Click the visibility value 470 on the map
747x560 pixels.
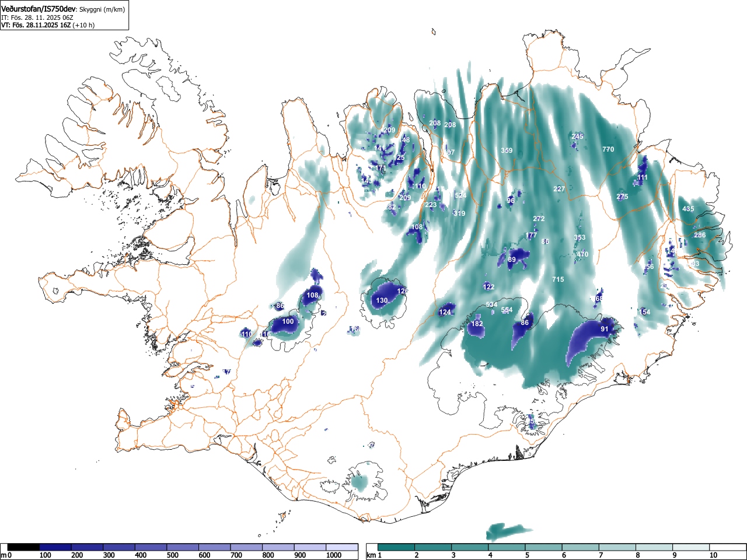tap(582, 254)
